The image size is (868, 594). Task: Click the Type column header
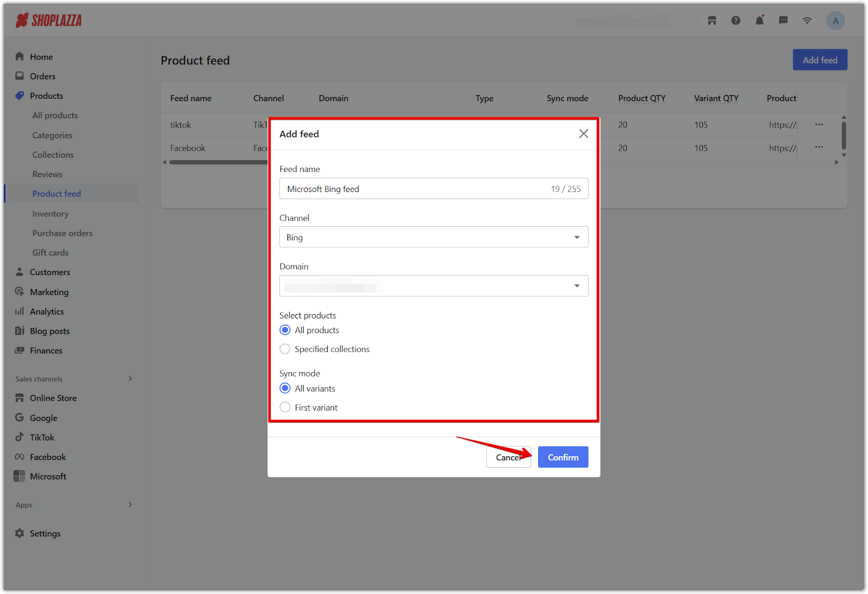(484, 98)
